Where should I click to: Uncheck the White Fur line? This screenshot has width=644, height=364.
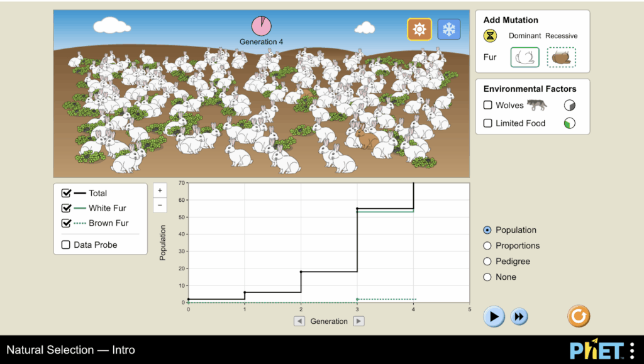coord(65,208)
